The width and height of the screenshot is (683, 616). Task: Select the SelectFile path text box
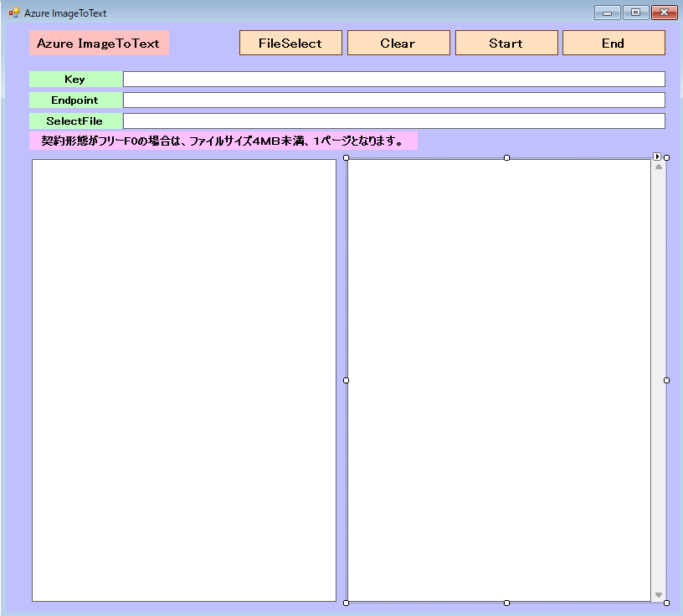393,121
